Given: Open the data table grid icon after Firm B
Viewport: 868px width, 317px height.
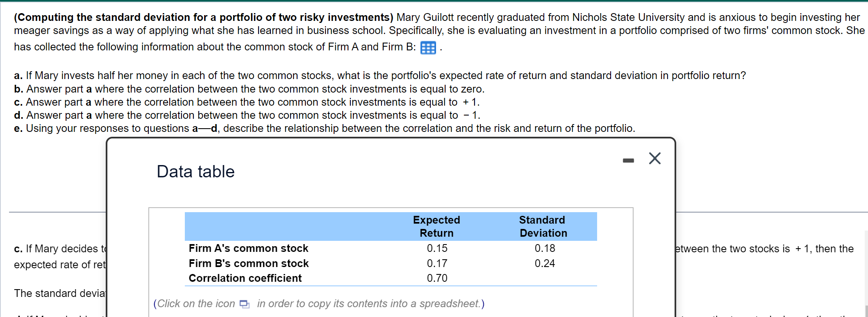Looking at the screenshot, I should [x=427, y=48].
